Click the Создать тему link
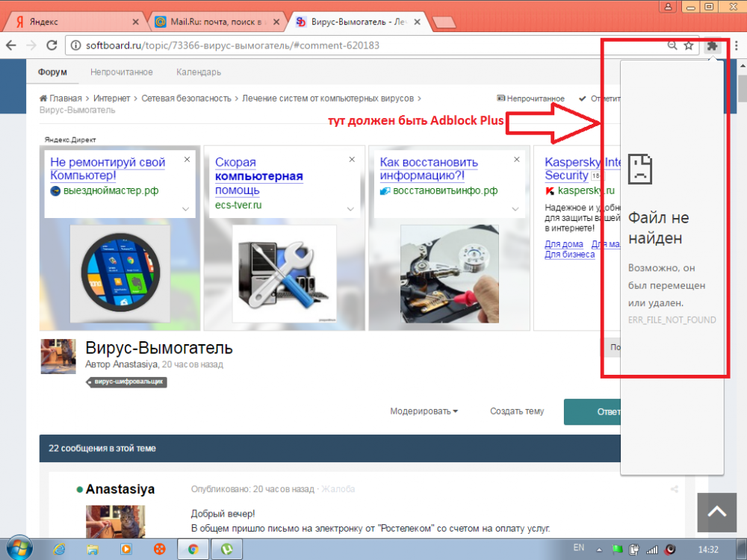Image resolution: width=747 pixels, height=560 pixels. (517, 411)
